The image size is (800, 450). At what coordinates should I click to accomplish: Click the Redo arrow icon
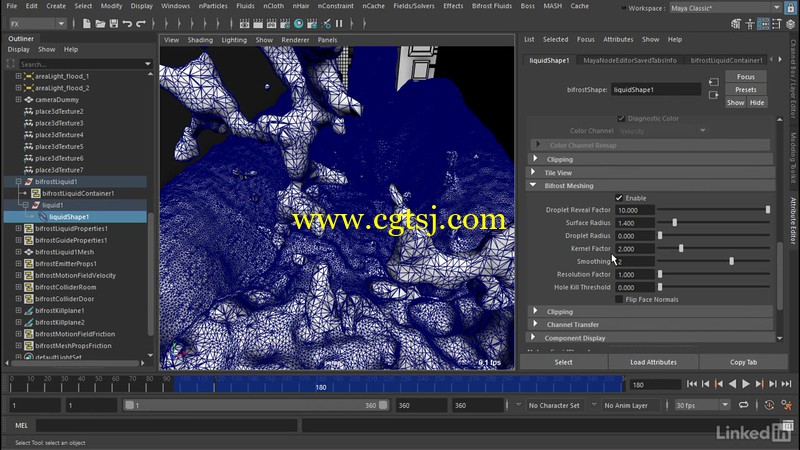point(141,24)
